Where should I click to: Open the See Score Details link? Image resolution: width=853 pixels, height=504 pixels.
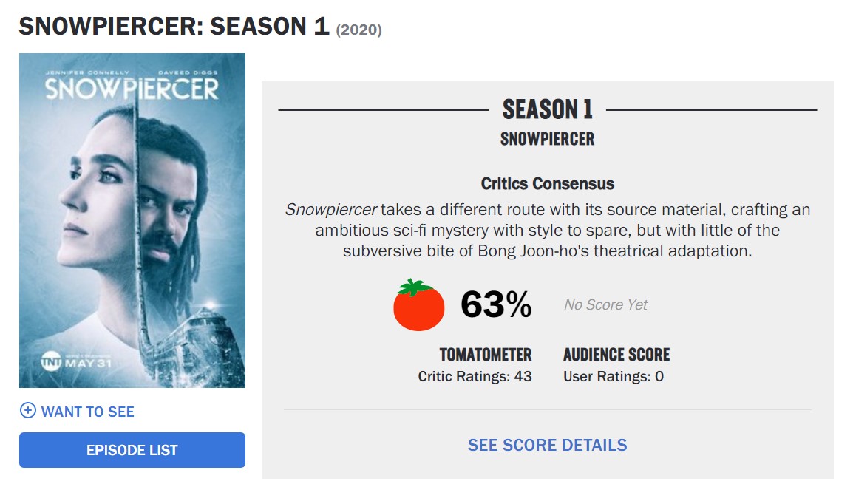pyautogui.click(x=547, y=445)
